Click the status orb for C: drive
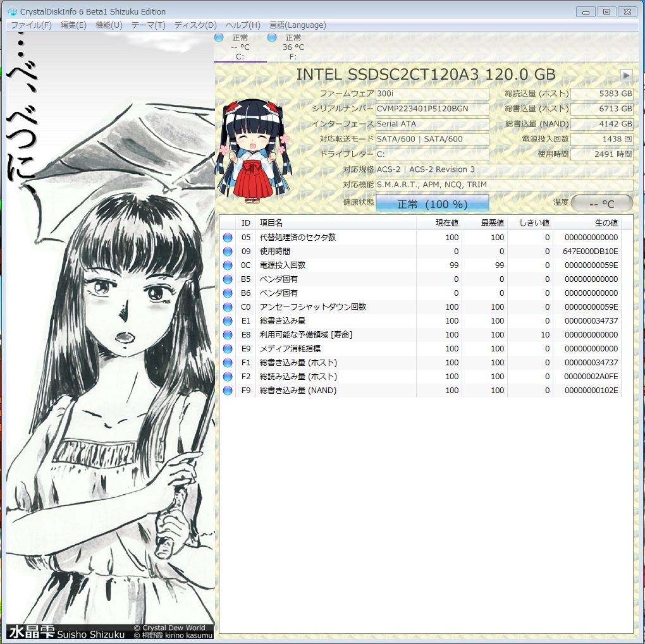 (219, 37)
